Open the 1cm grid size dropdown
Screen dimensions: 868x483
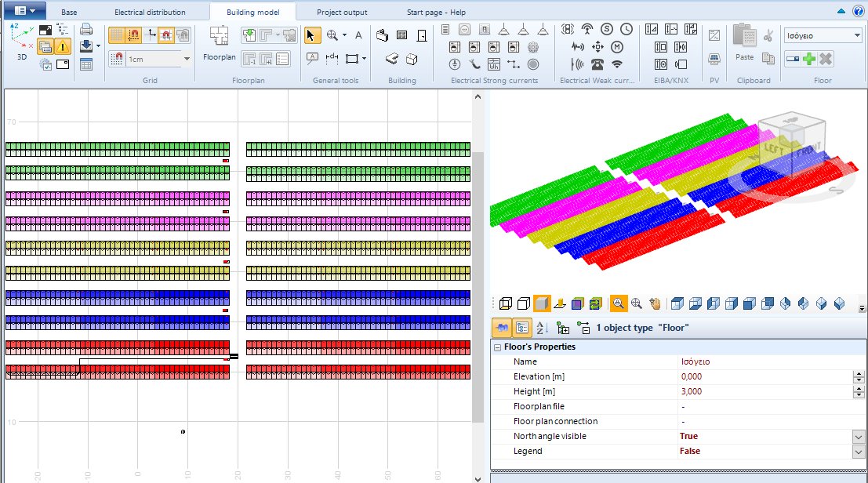pos(187,59)
